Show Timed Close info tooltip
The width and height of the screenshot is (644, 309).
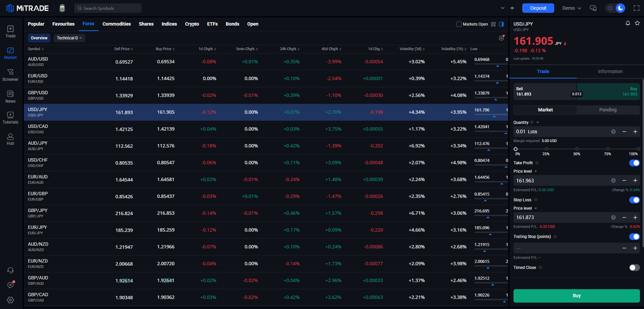(540, 268)
